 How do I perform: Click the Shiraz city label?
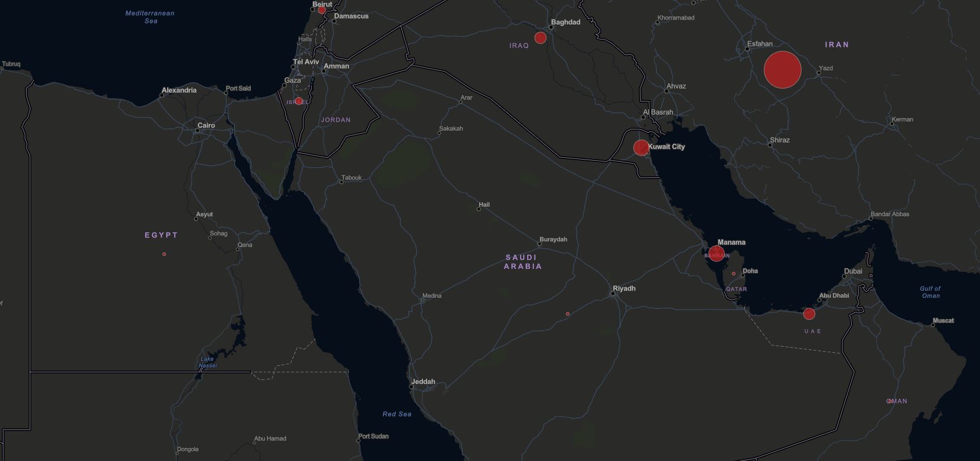(x=780, y=140)
